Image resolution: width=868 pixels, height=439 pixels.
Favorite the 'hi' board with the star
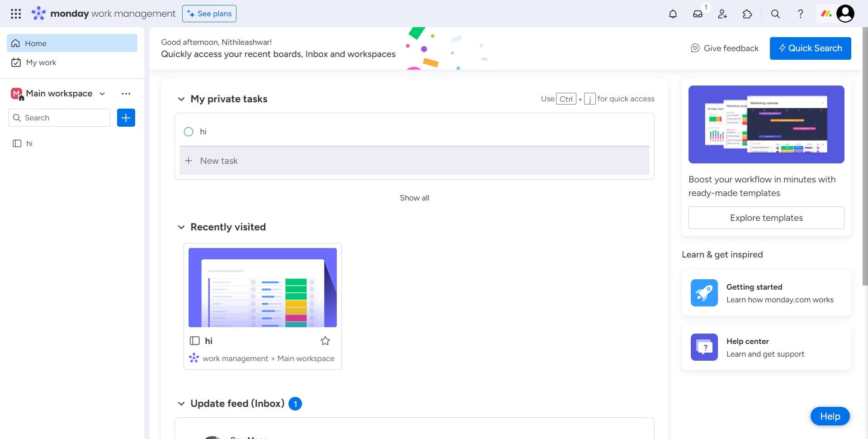pos(325,341)
